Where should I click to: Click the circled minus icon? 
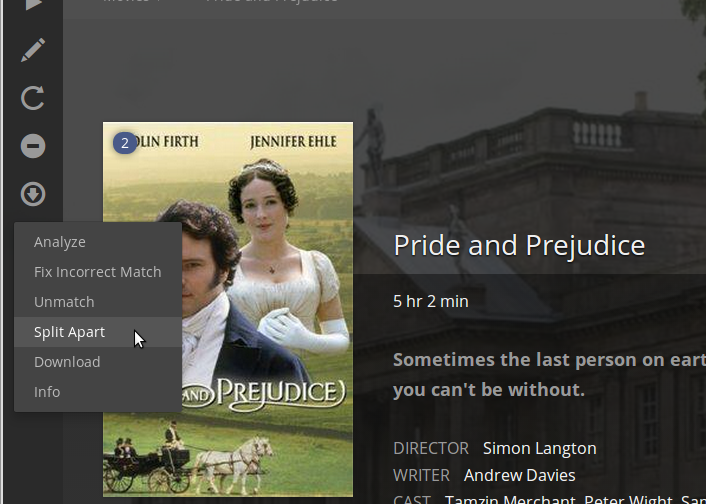tap(33, 146)
